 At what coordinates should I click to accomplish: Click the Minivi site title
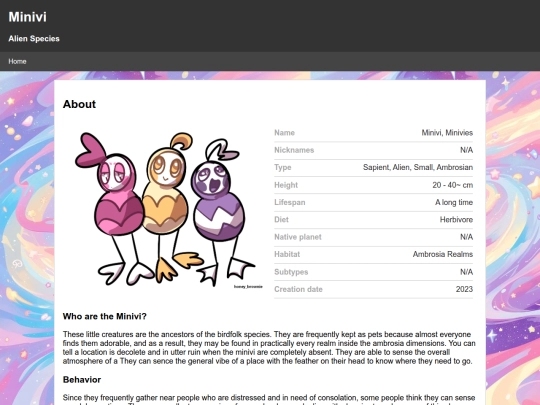(x=28, y=17)
